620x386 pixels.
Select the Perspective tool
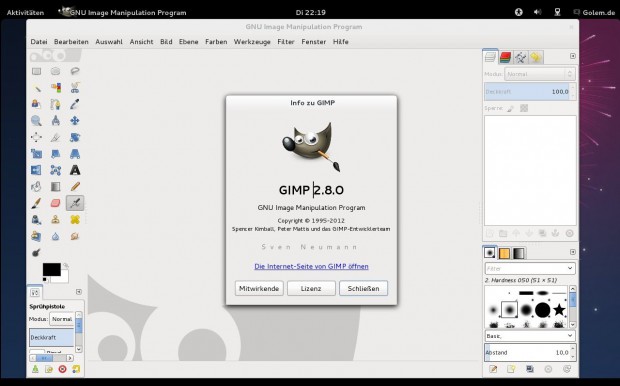coord(75,154)
